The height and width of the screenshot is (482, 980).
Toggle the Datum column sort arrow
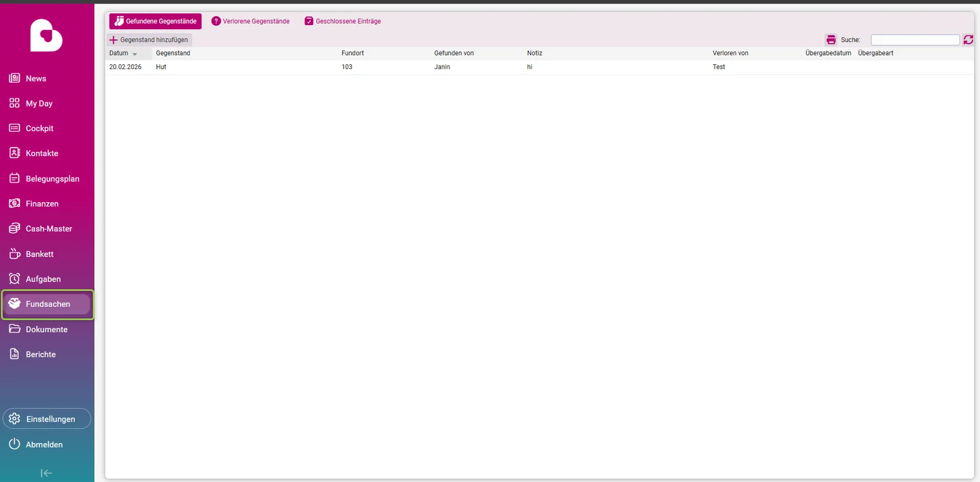(135, 54)
